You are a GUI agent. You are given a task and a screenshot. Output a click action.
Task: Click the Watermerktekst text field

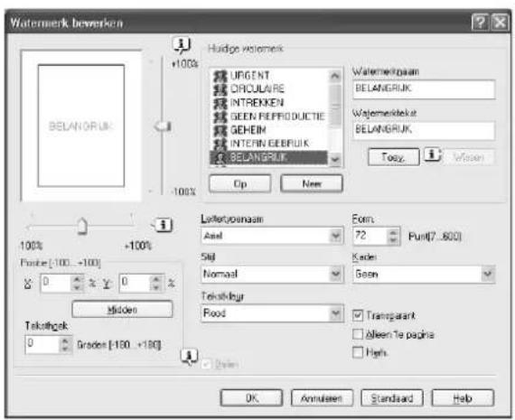coord(424,130)
